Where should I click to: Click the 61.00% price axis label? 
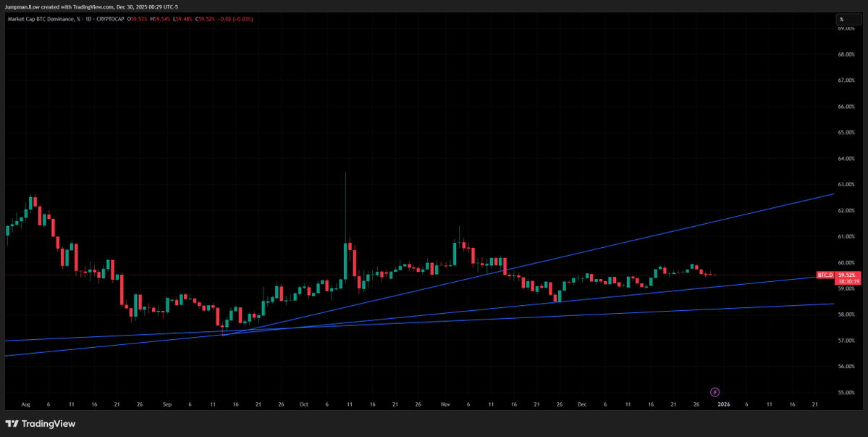pos(845,236)
